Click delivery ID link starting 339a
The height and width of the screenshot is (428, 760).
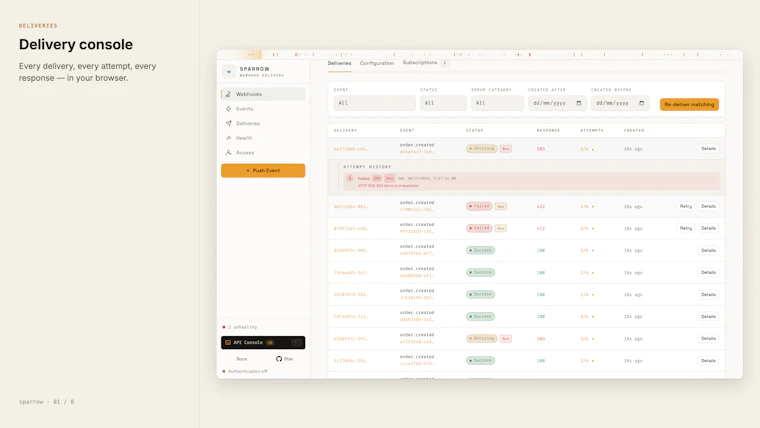351,272
